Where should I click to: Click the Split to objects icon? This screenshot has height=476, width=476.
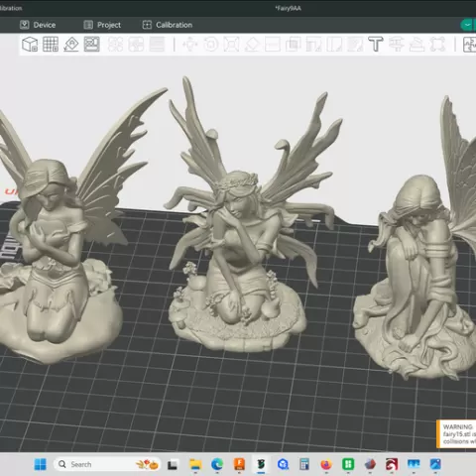[115, 45]
